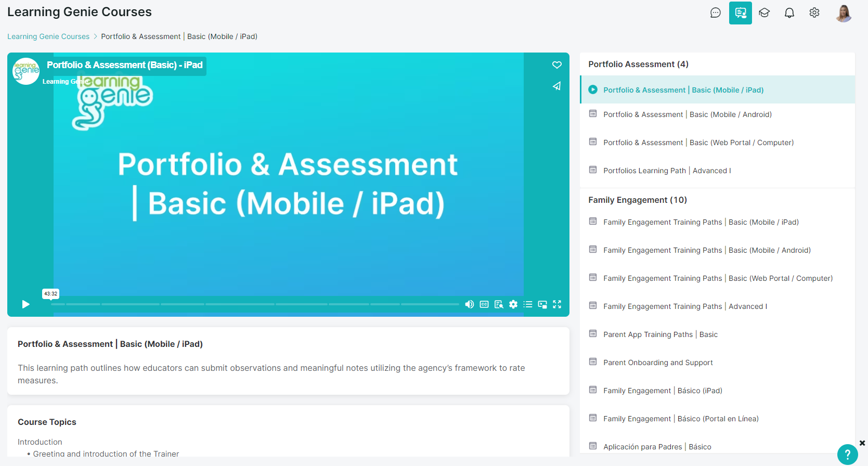Go to Learning Genie Courses breadcrumb
The image size is (868, 466).
[x=48, y=36]
